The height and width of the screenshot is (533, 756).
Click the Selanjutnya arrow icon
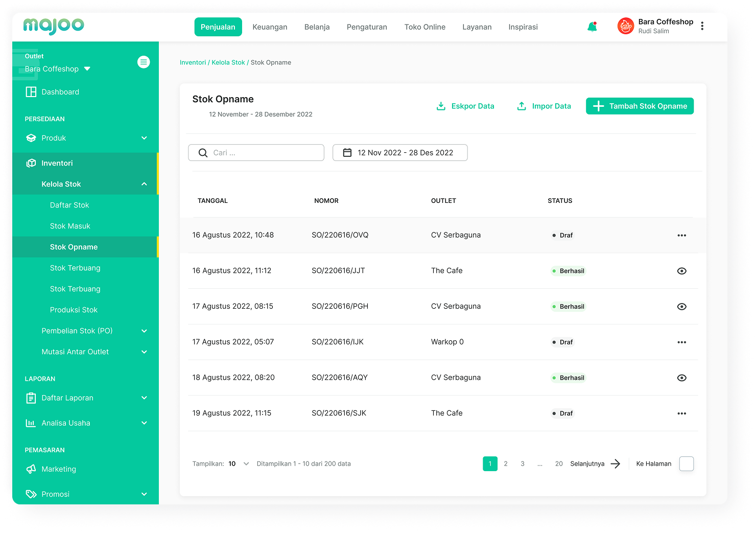[x=616, y=464]
